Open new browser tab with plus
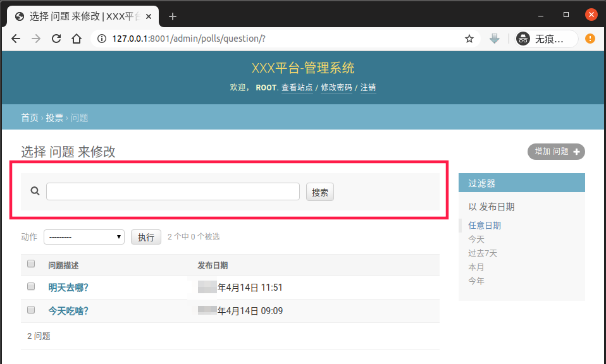This screenshot has height=364, width=606. click(x=172, y=16)
